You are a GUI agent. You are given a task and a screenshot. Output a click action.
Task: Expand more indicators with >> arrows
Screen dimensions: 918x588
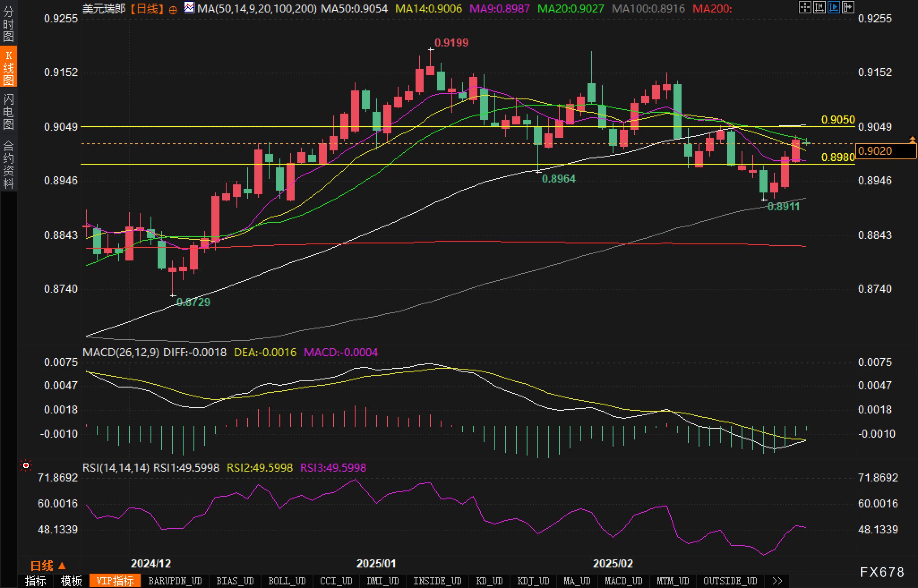click(777, 581)
